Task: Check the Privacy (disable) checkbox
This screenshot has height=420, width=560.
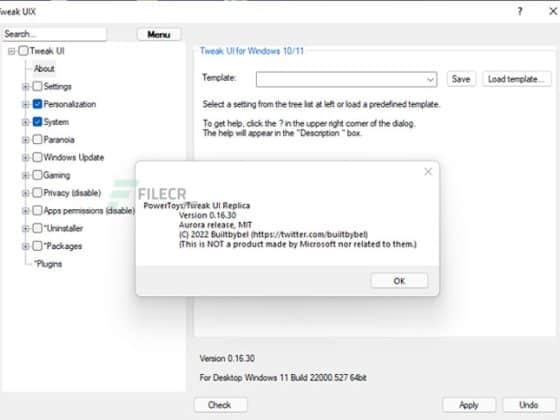Action: tap(37, 193)
